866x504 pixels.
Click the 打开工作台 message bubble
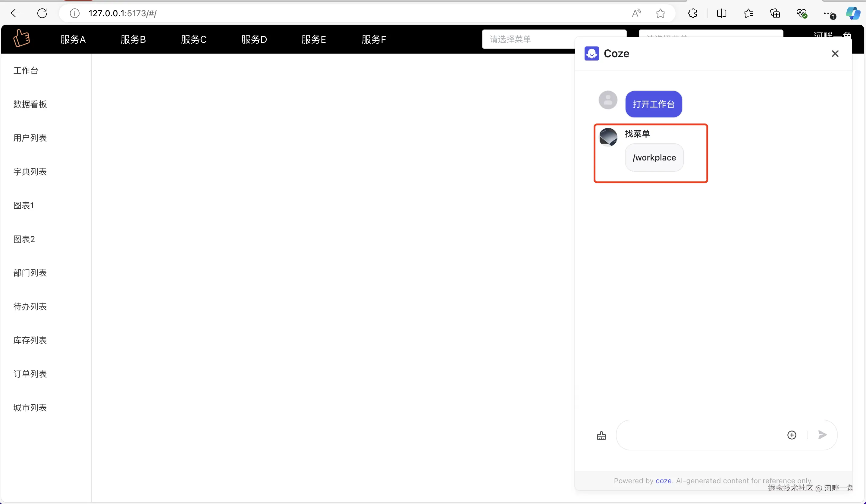pyautogui.click(x=653, y=104)
